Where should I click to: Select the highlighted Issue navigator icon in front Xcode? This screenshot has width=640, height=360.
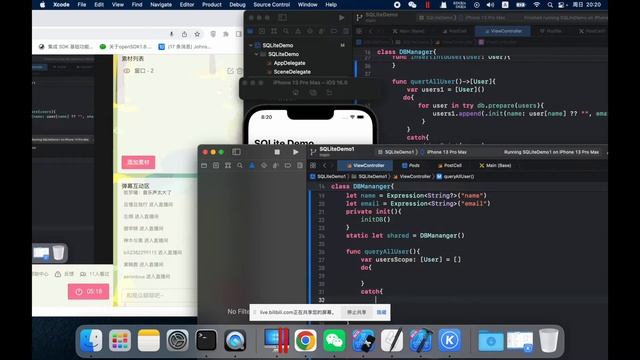[x=252, y=165]
